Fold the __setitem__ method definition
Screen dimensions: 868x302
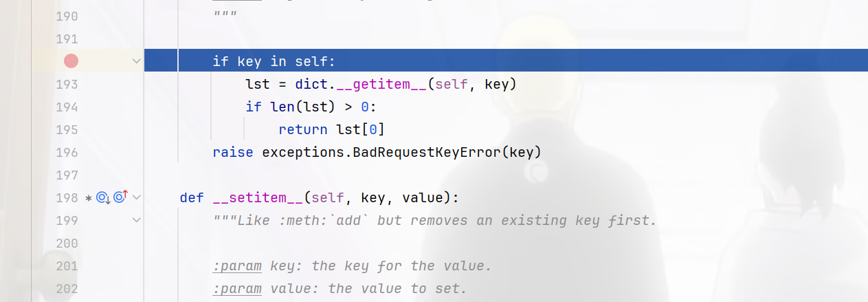(x=136, y=198)
